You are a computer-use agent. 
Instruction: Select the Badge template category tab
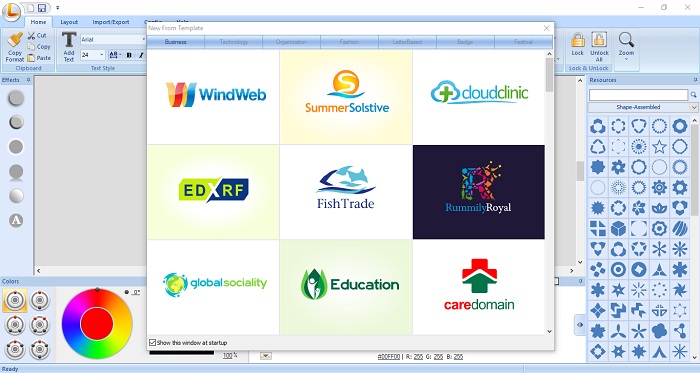[465, 42]
